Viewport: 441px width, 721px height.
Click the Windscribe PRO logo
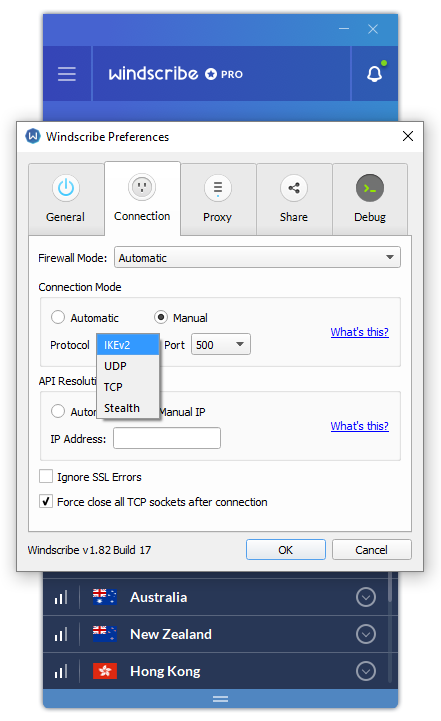[x=176, y=74]
